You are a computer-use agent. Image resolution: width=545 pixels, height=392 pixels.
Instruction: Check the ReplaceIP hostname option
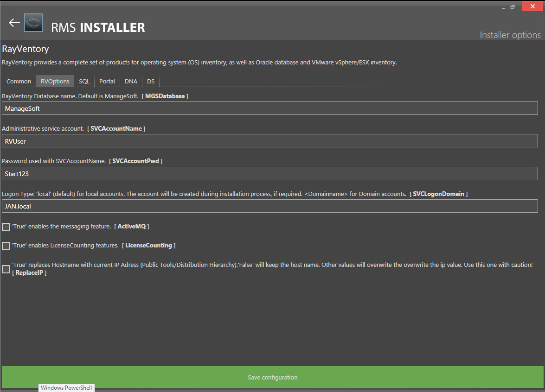[x=6, y=269]
